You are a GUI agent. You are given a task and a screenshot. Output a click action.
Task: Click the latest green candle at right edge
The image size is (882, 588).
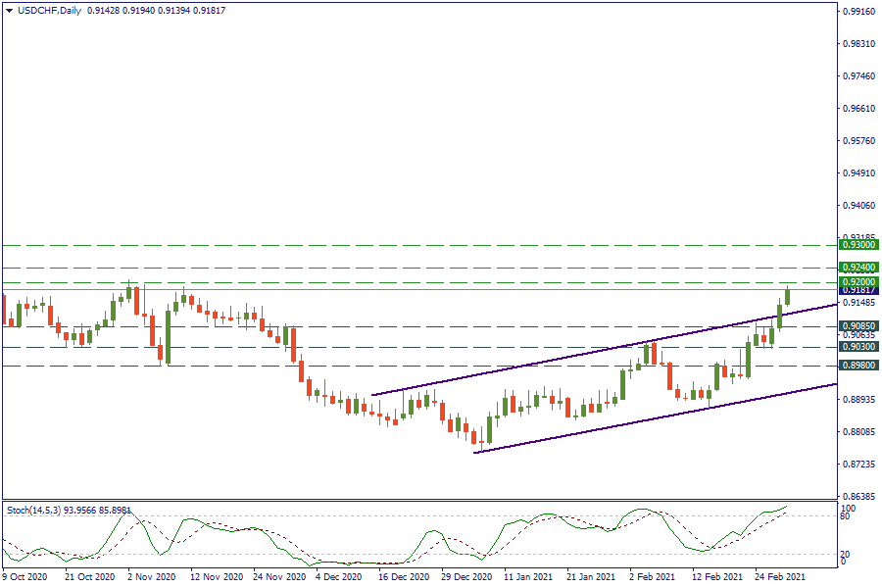tap(787, 296)
